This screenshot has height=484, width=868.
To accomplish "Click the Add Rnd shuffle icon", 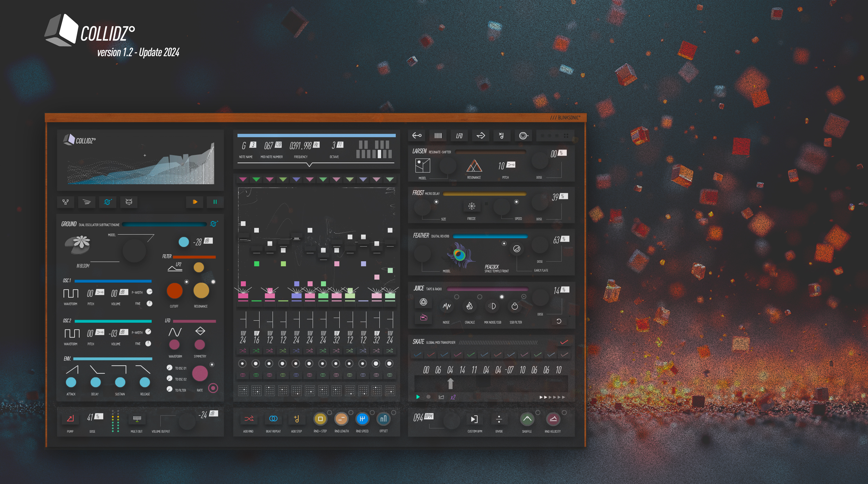I will pyautogui.click(x=249, y=419).
